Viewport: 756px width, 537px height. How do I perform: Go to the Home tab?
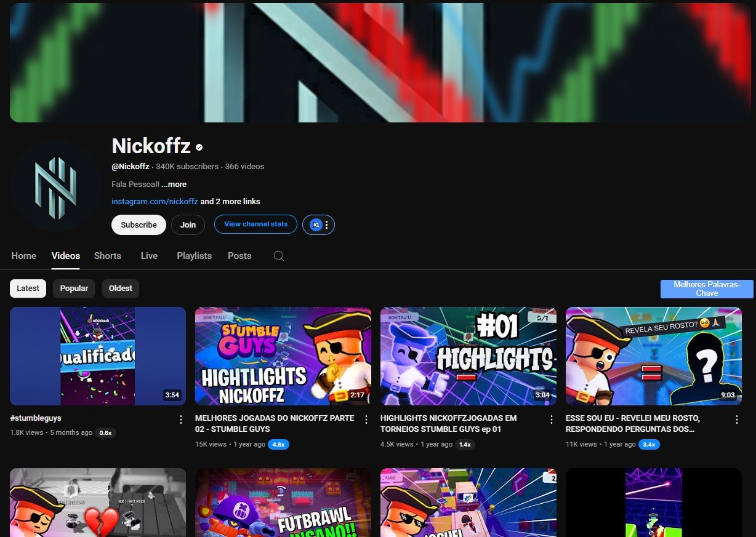pos(24,256)
